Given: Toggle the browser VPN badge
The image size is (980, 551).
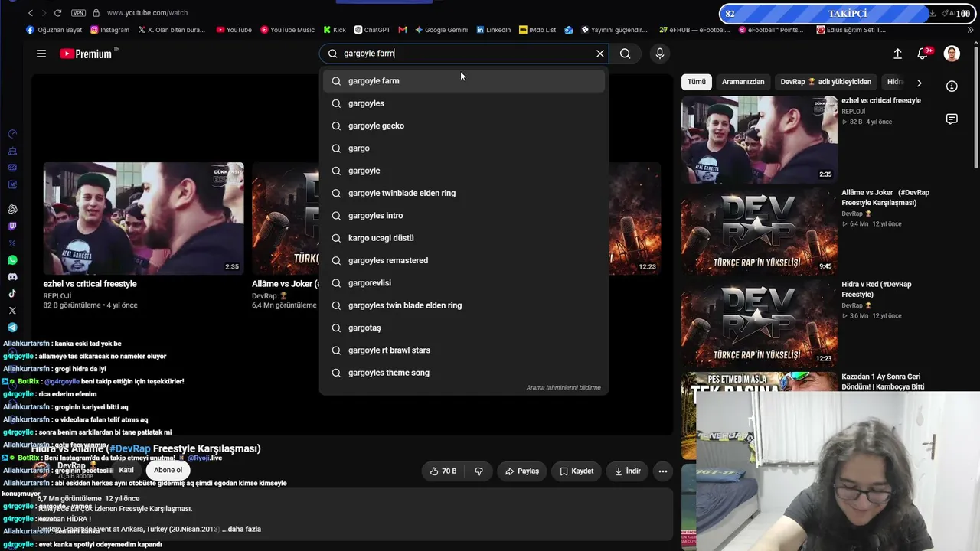Looking at the screenshot, I should [78, 13].
